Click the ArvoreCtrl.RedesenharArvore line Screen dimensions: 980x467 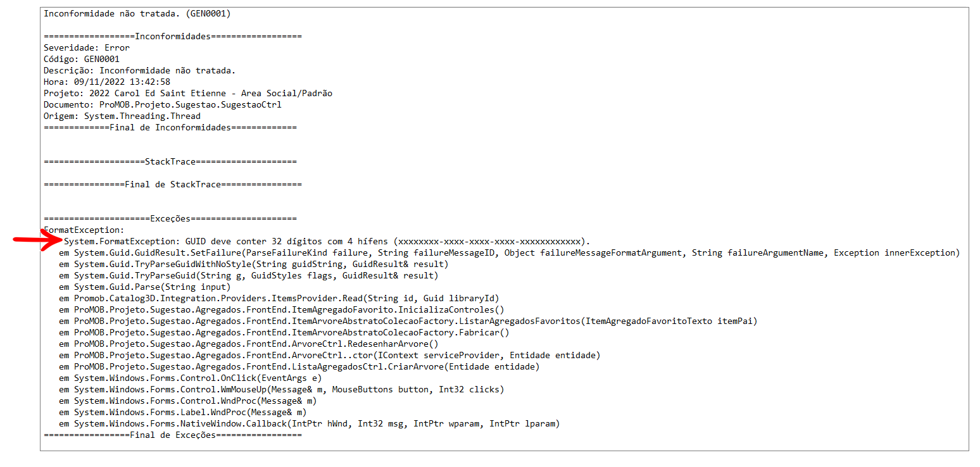(249, 344)
